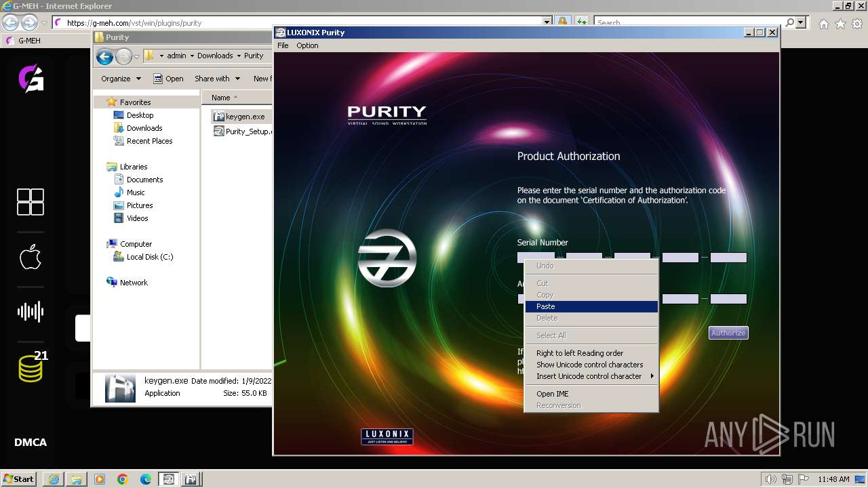
Task: Click the volume icon in system tray
Action: 771,479
